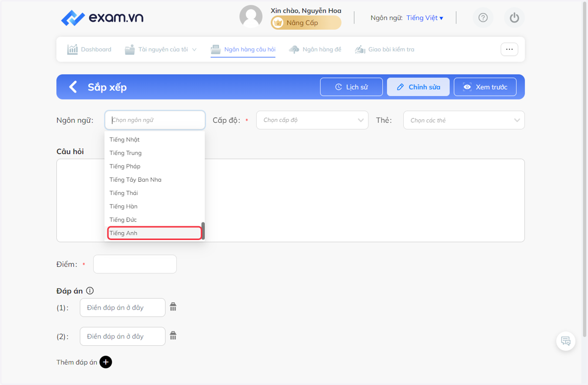This screenshot has height=385, width=588.
Task: Click the back arrow beside Sắp xếp
Action: 73,87
